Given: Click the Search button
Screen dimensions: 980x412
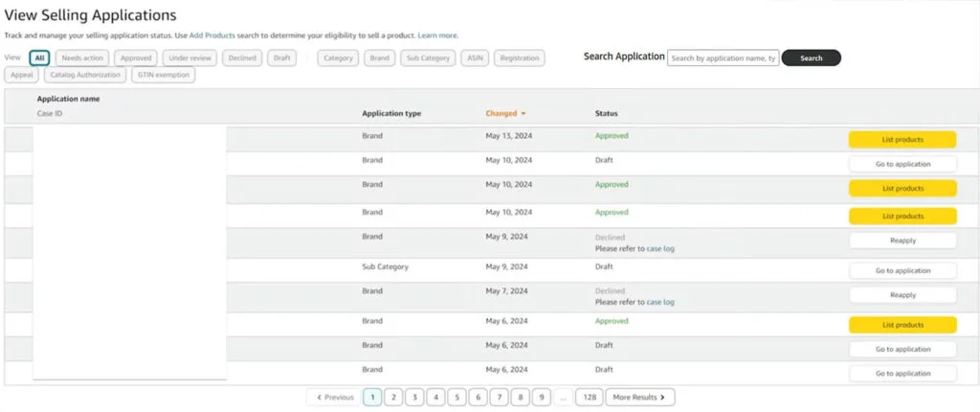Looking at the screenshot, I should [x=811, y=58].
